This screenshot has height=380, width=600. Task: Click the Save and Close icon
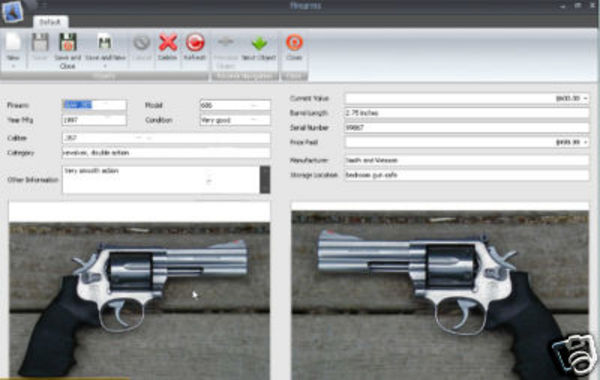pos(68,42)
